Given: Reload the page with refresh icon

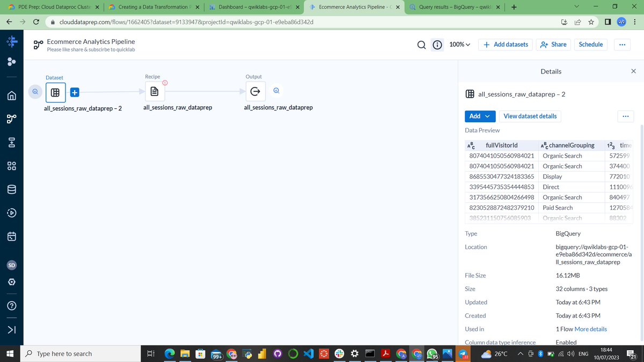Looking at the screenshot, I should point(36,22).
